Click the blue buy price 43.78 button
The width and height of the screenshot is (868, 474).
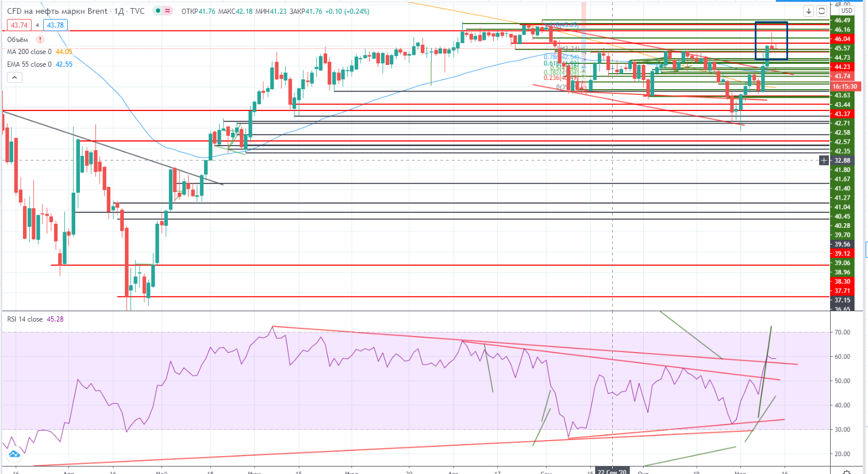(55, 25)
